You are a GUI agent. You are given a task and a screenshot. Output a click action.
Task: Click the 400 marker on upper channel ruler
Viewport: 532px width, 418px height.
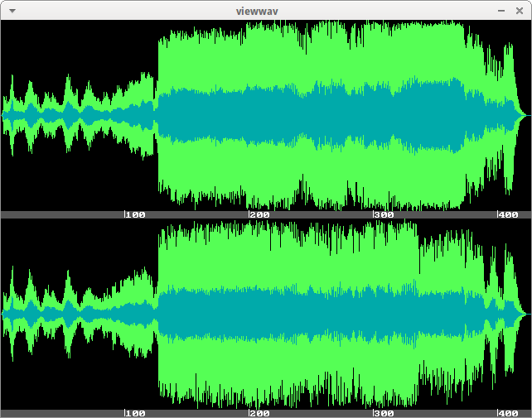[x=508, y=214]
